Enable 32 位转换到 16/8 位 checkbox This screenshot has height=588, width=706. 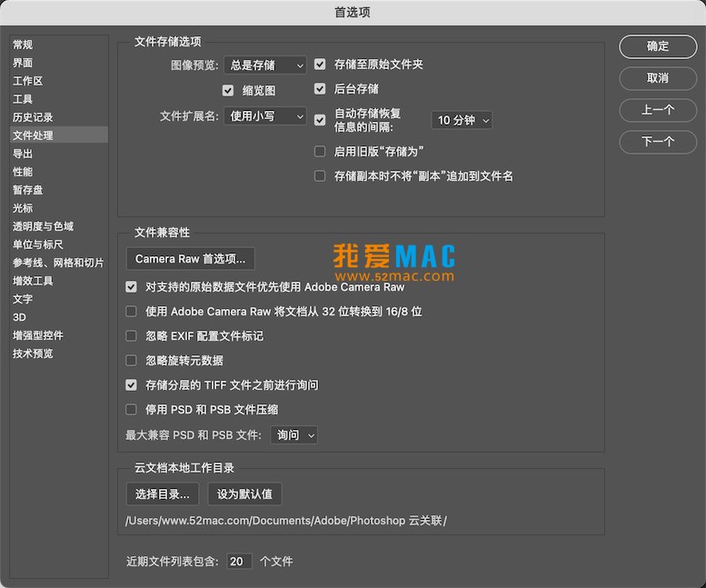click(131, 311)
